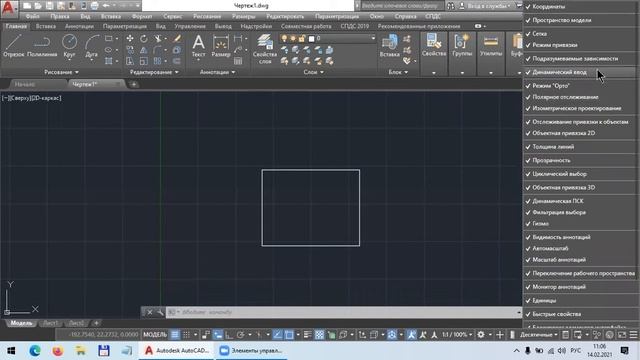Click the Вставка block insert button in ribbon
Image resolution: width=640 pixels, height=360 pixels.
(x=389, y=46)
